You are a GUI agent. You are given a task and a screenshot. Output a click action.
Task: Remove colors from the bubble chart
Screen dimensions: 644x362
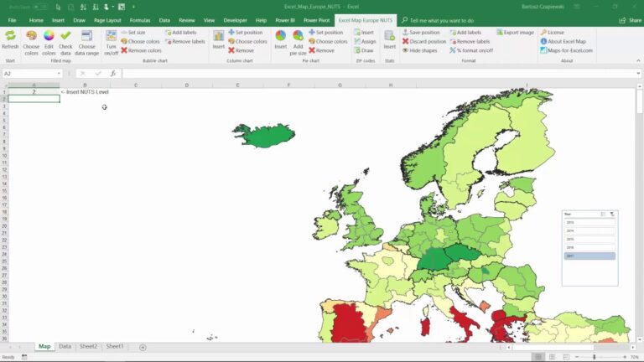[141, 50]
